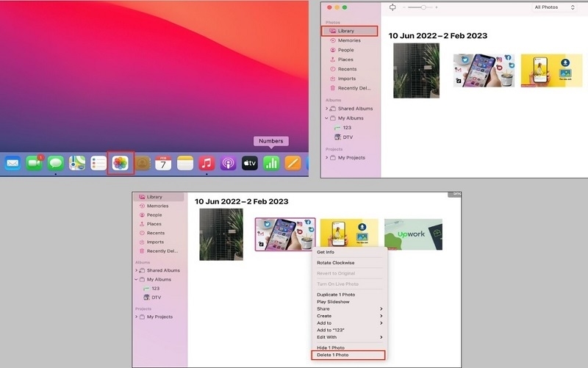Open DTV album in bottom Photos window

[152, 297]
